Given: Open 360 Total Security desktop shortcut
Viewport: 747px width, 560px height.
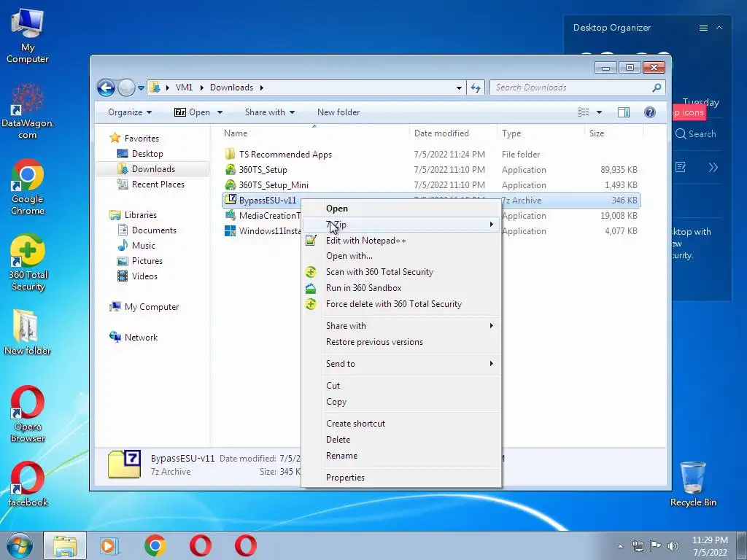Looking at the screenshot, I should (x=28, y=262).
